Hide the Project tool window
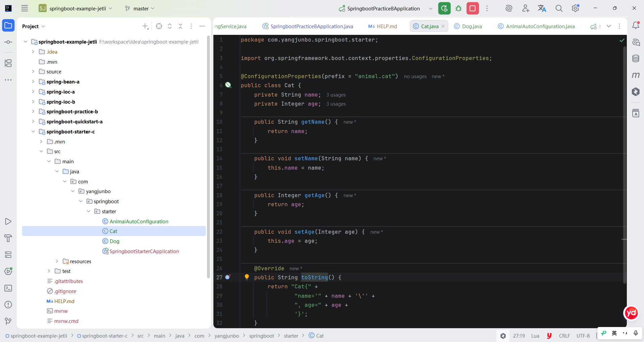The width and height of the screenshot is (644, 342). point(202,26)
